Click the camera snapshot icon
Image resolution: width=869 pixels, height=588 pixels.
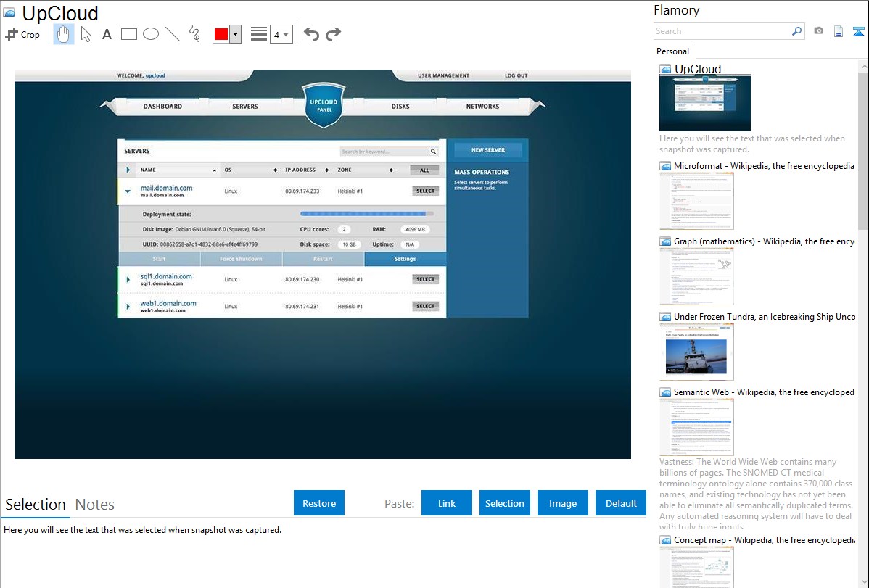818,31
